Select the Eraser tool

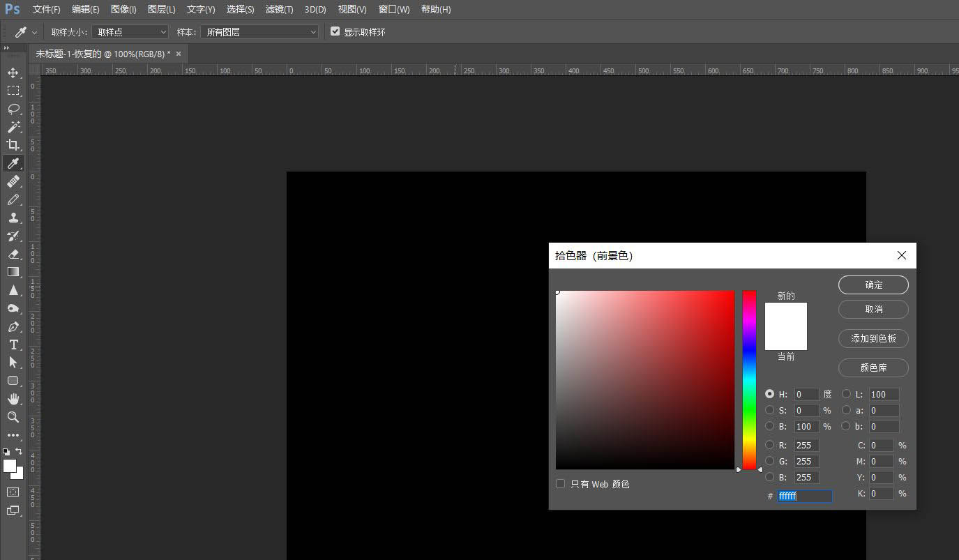[x=13, y=254]
